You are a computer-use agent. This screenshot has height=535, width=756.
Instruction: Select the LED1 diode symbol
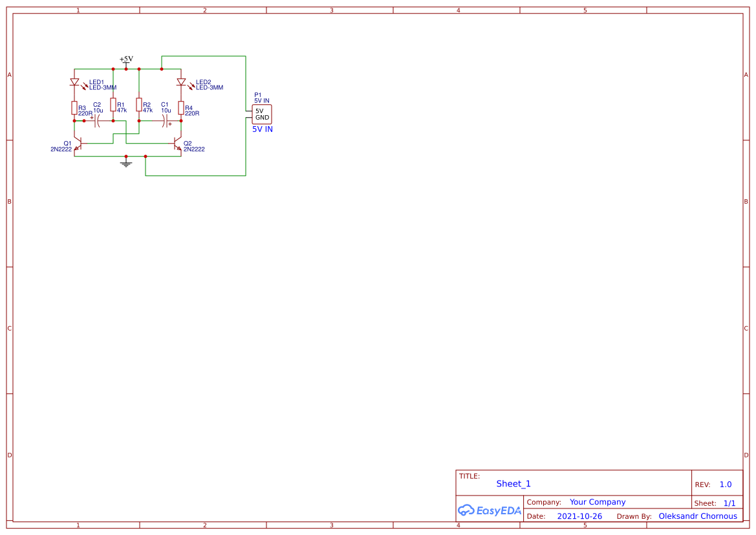pyautogui.click(x=74, y=82)
